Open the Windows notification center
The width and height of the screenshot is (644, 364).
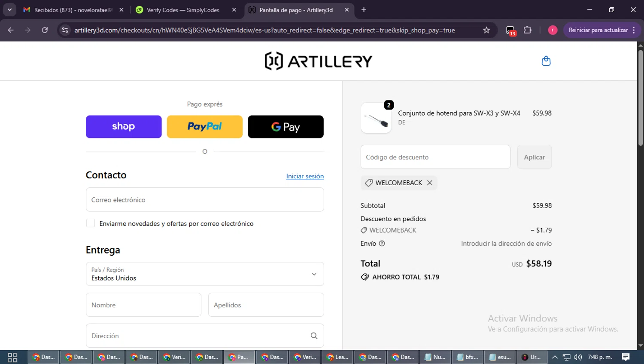tap(626, 357)
